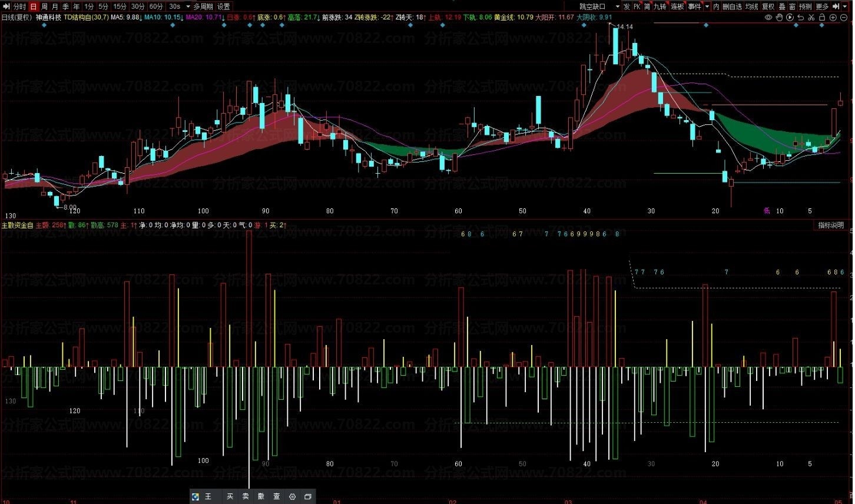The height and width of the screenshot is (504, 855).
Task: Open the 多周期 multi-period view
Action: coord(203,6)
